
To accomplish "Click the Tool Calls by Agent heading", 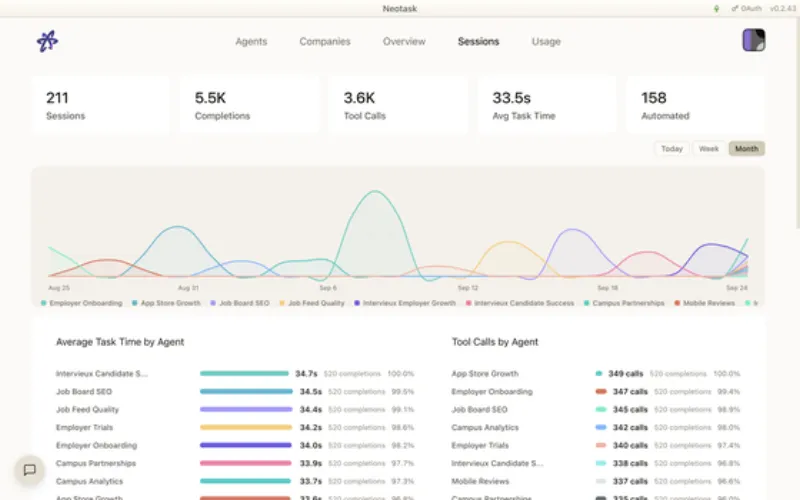I will click(495, 342).
